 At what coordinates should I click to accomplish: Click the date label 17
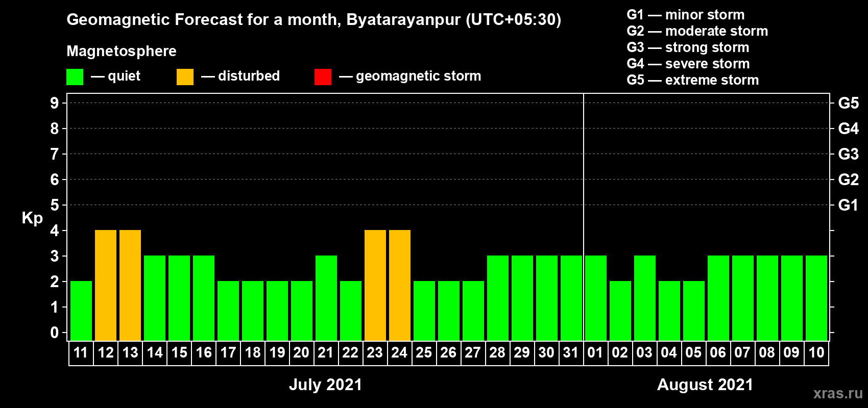click(228, 352)
